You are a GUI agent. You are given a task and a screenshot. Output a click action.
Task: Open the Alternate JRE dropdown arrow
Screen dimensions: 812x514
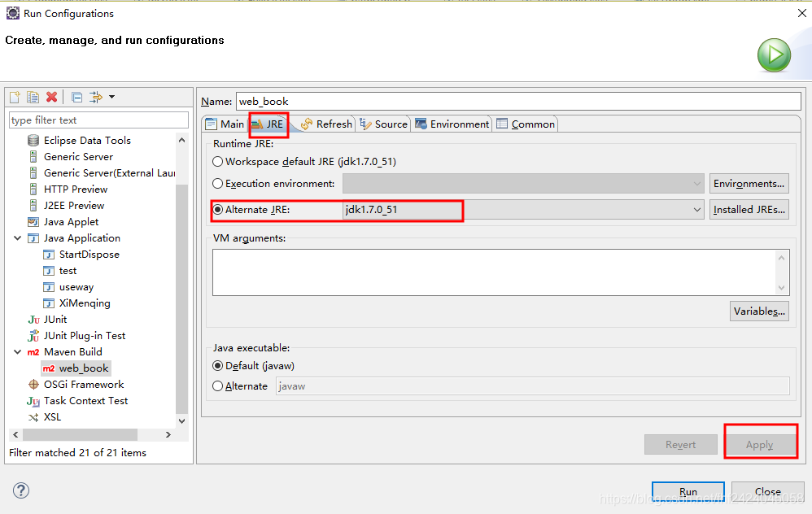(697, 210)
